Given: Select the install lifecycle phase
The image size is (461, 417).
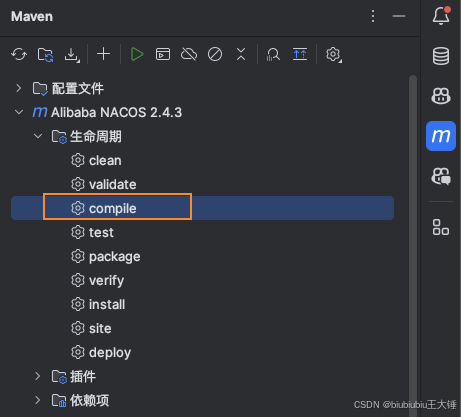Looking at the screenshot, I should 107,304.
